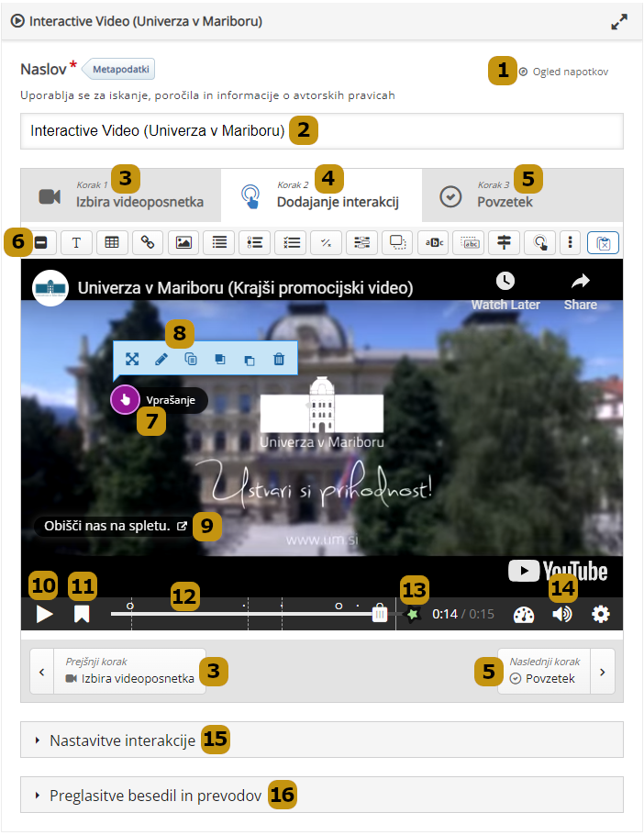Click the Univerza v Mariboru video title
This screenshot has height=835, width=644.
[x=245, y=288]
